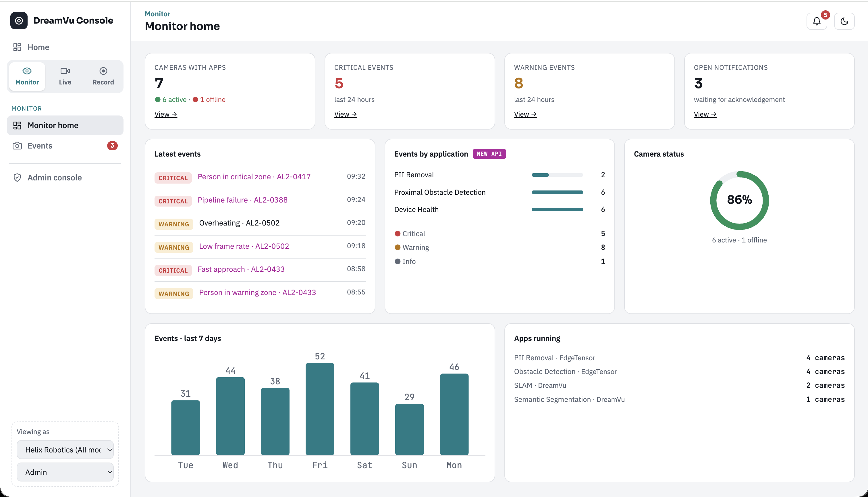Click the Events badge showing 3
The height and width of the screenshot is (497, 868).
[112, 145]
